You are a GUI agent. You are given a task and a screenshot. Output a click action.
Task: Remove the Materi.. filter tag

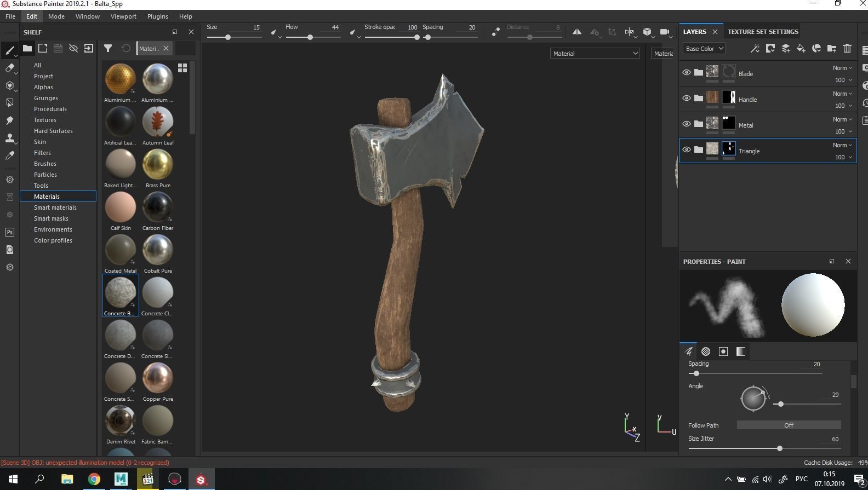(x=166, y=48)
